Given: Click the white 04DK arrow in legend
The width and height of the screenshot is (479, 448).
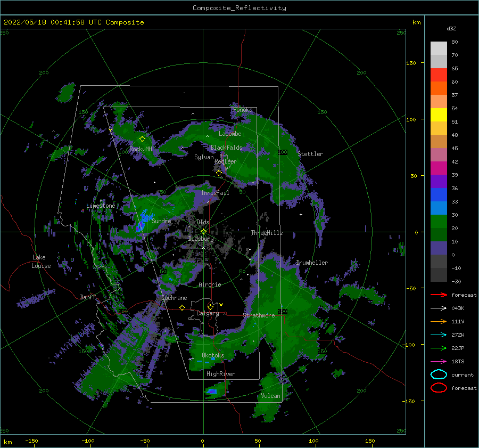Looking at the screenshot, I should 439,308.
